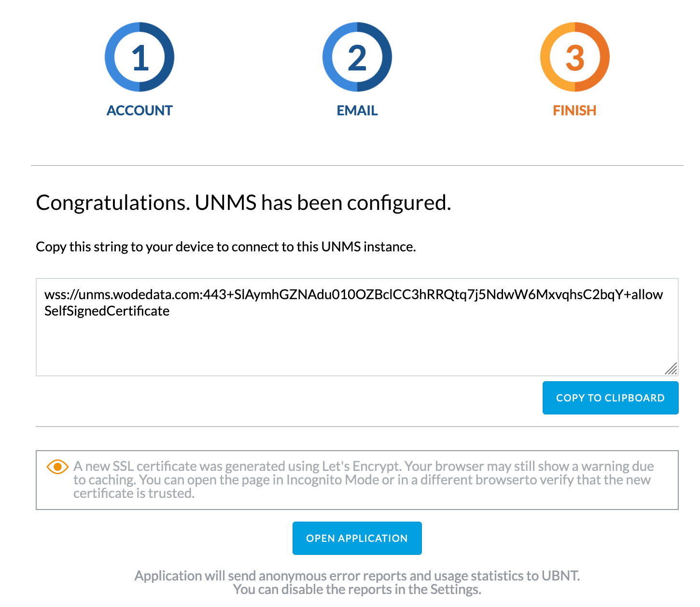Click the divider line below the Copy button
The width and height of the screenshot is (700, 607).
coord(357,427)
